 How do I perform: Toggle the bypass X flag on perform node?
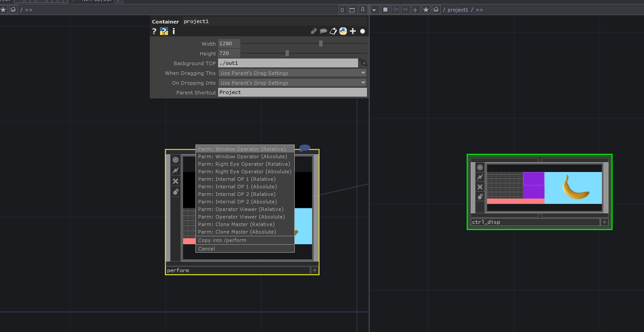click(x=175, y=181)
